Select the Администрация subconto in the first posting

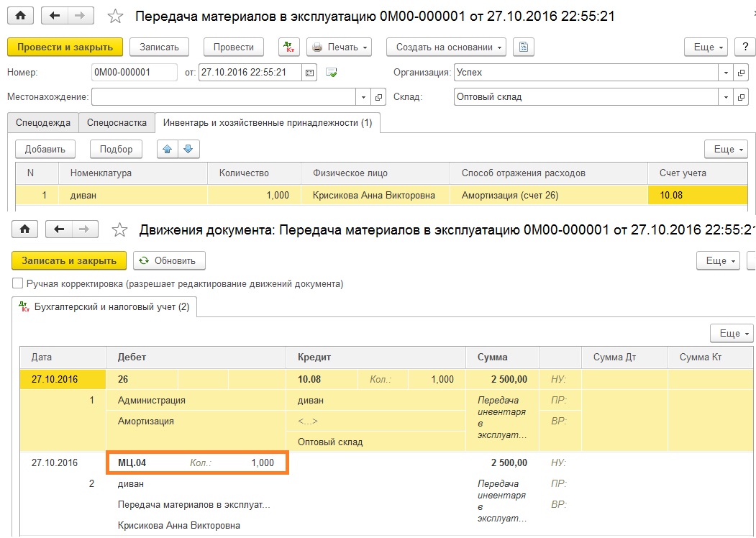pyautogui.click(x=196, y=400)
